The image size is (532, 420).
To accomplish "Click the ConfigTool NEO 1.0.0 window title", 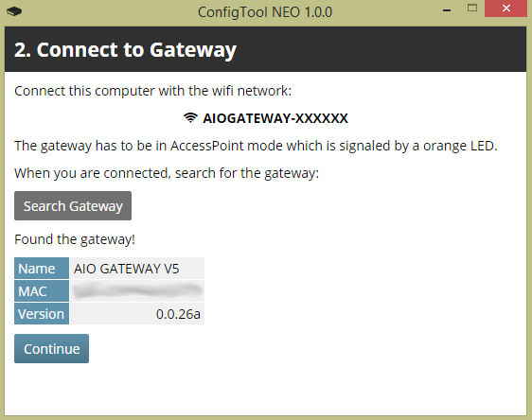I will point(265,12).
